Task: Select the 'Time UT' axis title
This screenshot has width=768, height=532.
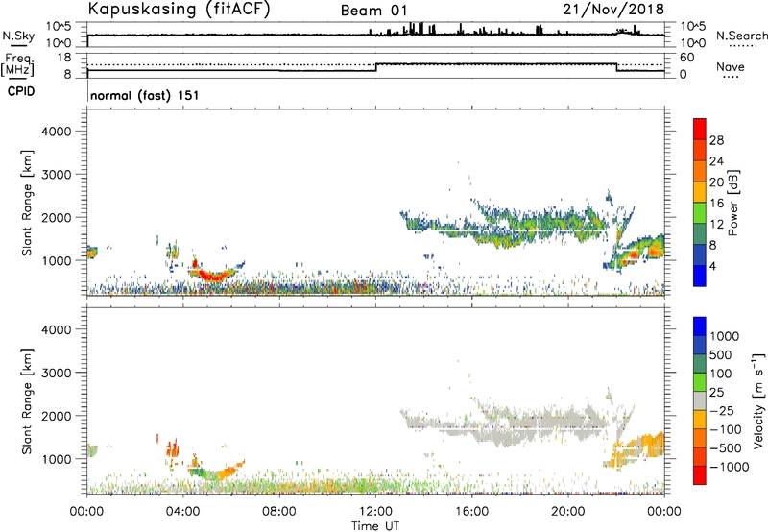Action: coord(375,525)
